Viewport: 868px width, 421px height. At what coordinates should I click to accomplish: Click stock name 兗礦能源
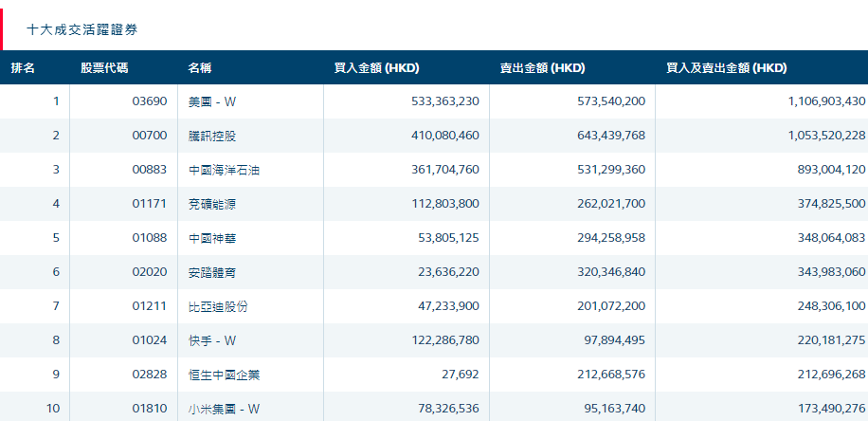[x=212, y=204]
